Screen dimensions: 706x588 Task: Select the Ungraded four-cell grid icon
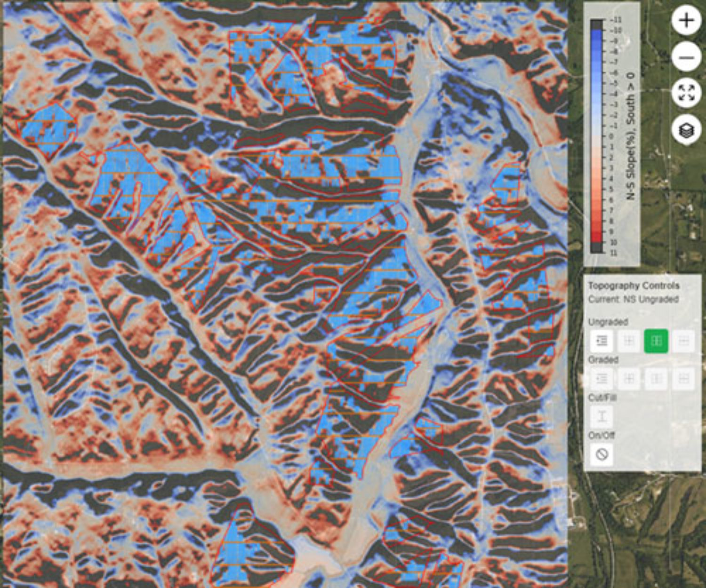(x=629, y=341)
